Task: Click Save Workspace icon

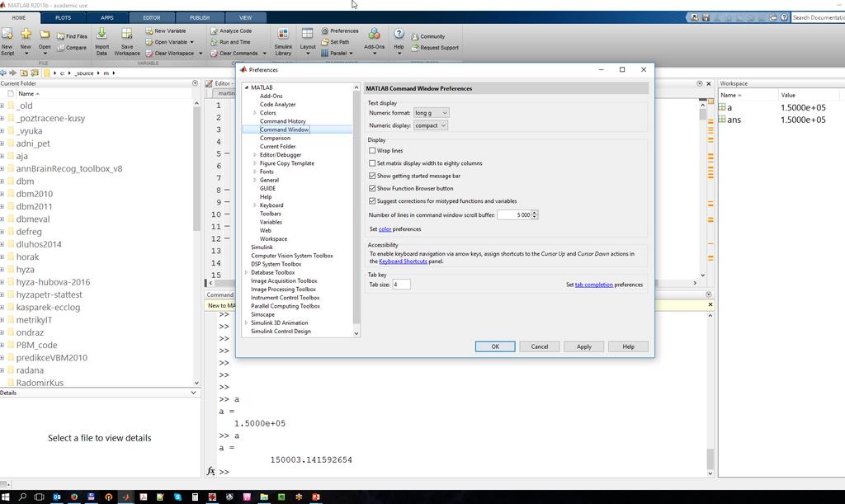Action: tap(126, 34)
